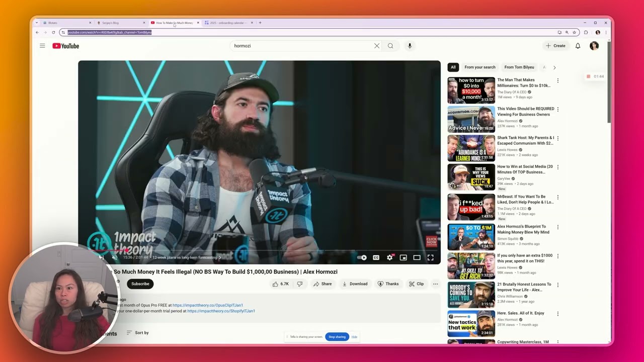644x362 pixels.
Task: Open the MrBeast 'i f**ked up bad' thumbnail
Action: point(471,207)
